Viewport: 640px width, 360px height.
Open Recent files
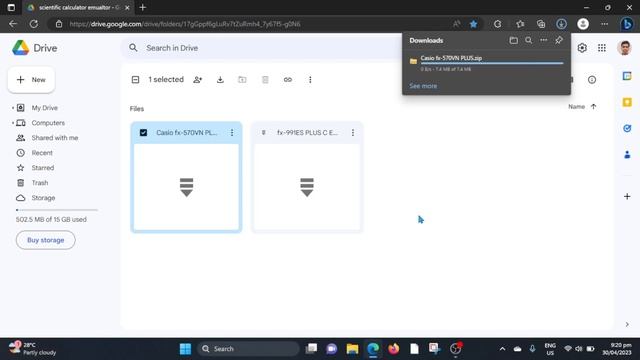click(42, 153)
